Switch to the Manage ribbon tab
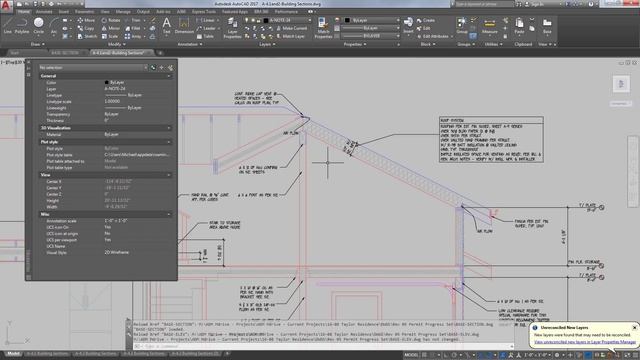 point(123,12)
